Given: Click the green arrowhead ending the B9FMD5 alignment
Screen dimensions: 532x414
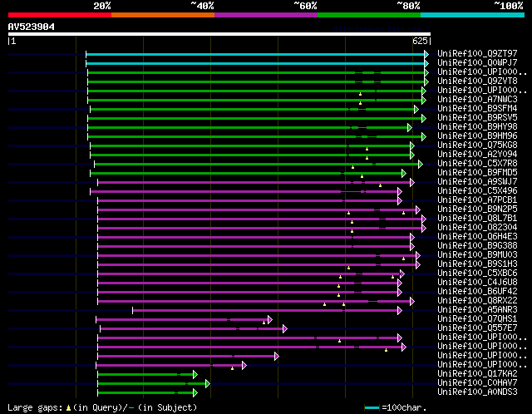Looking at the screenshot, I should point(404,174).
